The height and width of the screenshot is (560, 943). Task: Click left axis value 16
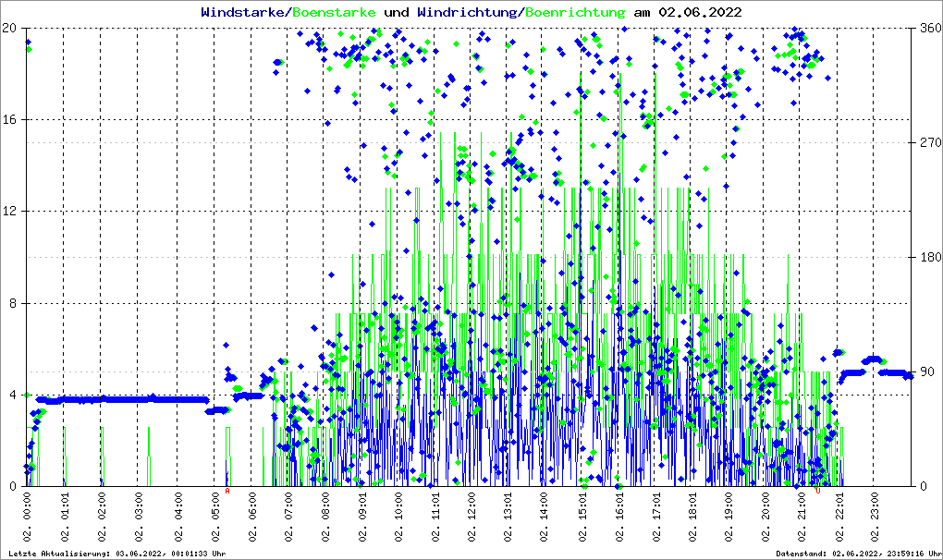(x=9, y=119)
